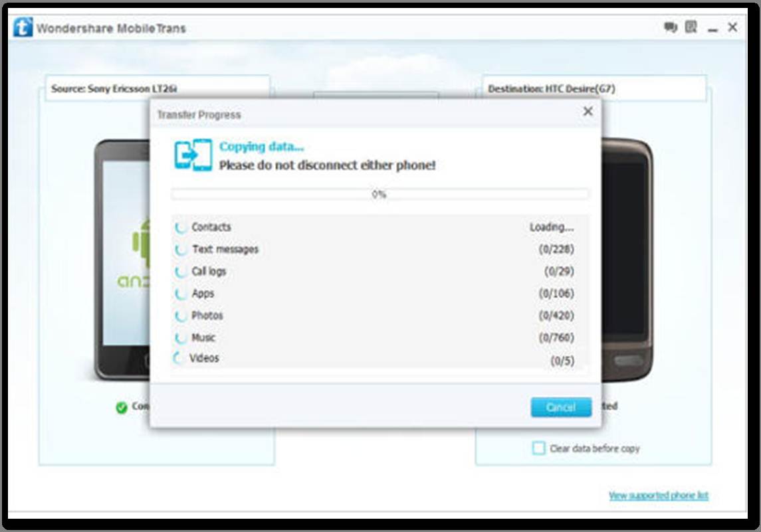Viewport: 761px width, 532px height.
Task: Click the Photos spinner icon
Action: [x=181, y=316]
